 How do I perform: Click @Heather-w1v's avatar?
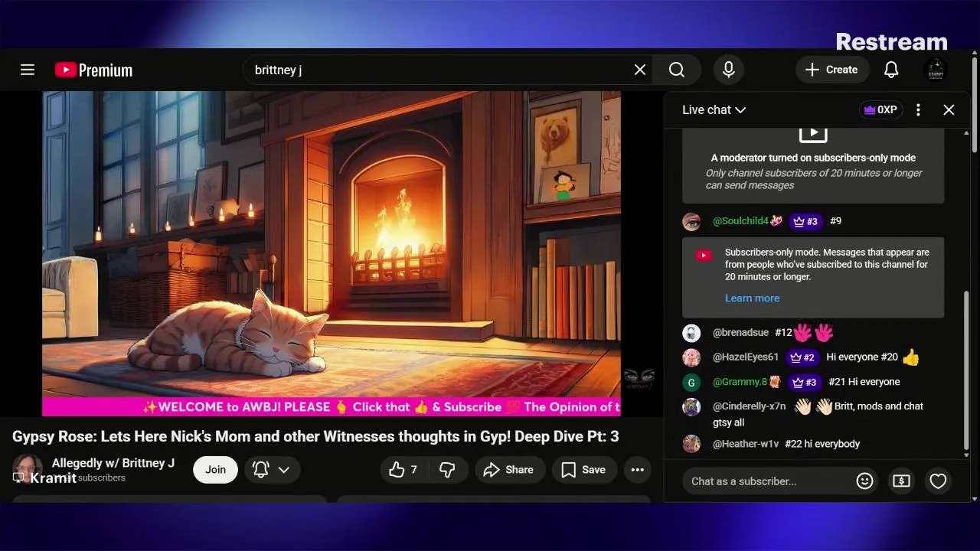(691, 444)
